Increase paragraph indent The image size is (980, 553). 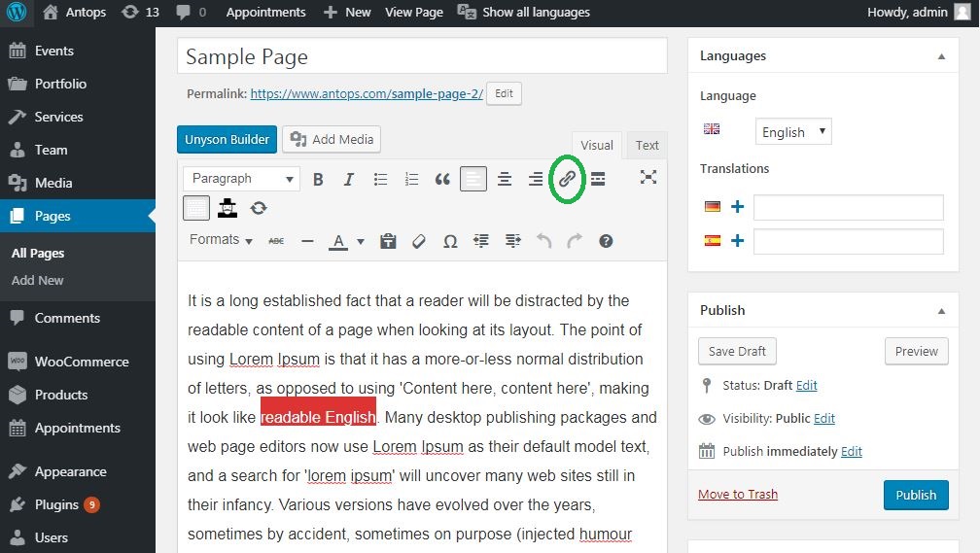click(512, 241)
